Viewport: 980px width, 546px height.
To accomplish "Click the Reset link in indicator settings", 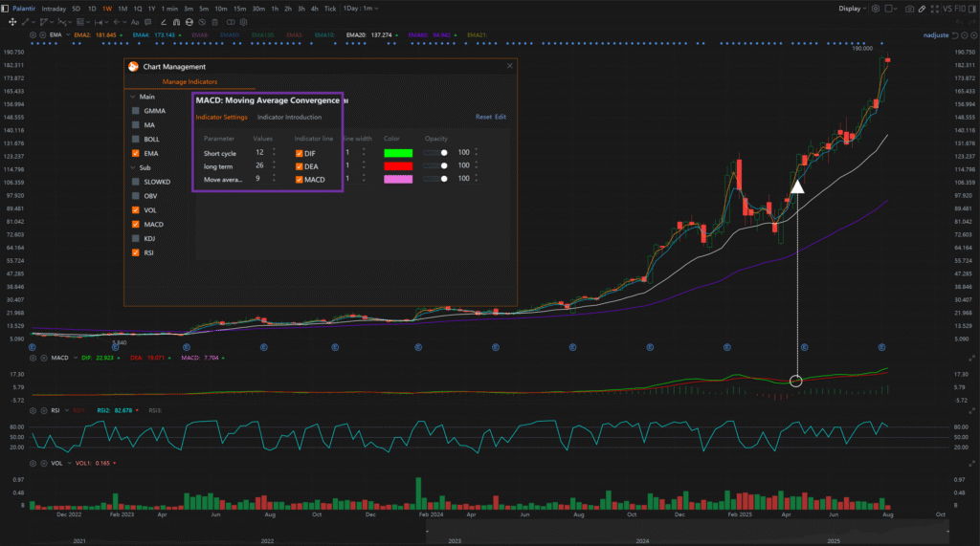I will (x=483, y=118).
